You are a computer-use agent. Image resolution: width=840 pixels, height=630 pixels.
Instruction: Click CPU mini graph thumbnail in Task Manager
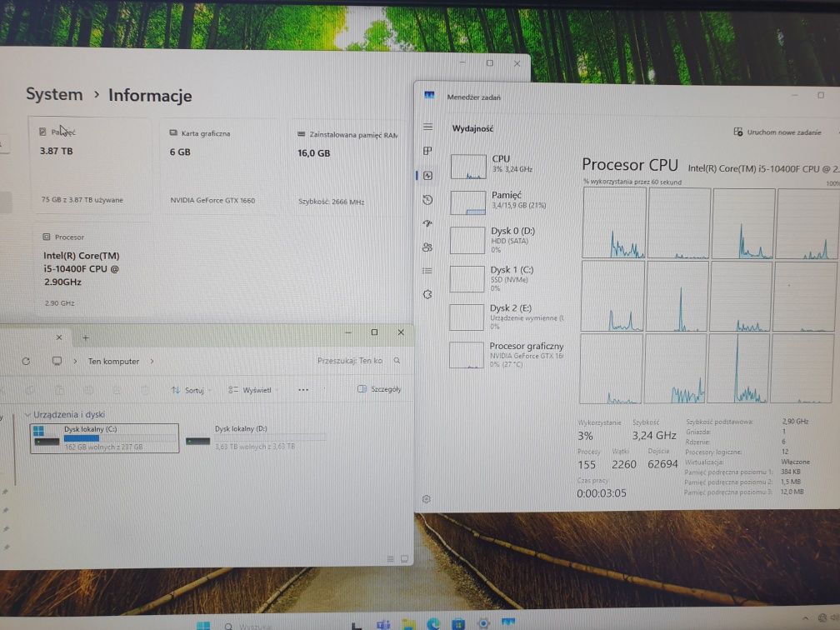468,167
